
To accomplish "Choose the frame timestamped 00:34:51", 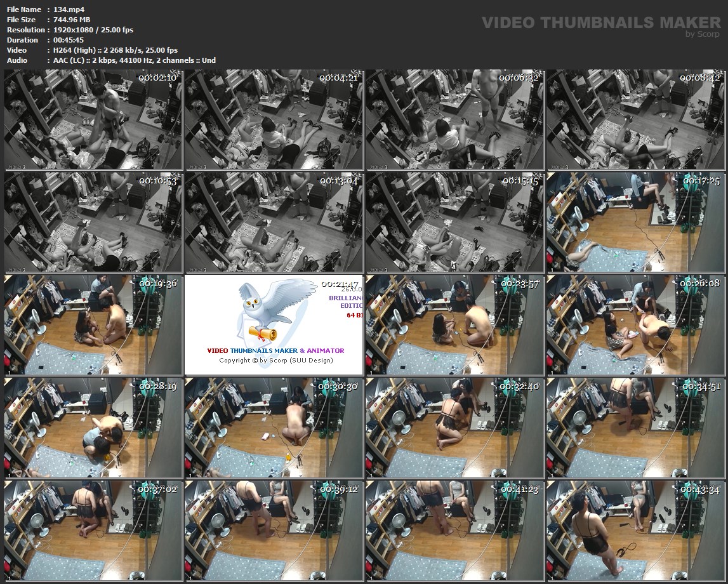I will (x=635, y=428).
